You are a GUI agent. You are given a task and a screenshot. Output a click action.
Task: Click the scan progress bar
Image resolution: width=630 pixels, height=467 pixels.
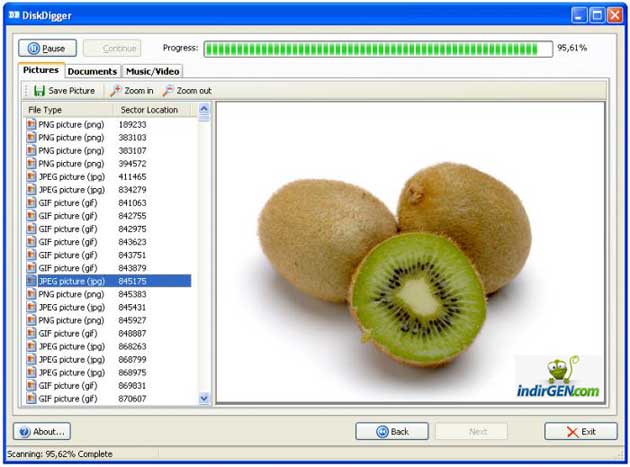tap(378, 49)
